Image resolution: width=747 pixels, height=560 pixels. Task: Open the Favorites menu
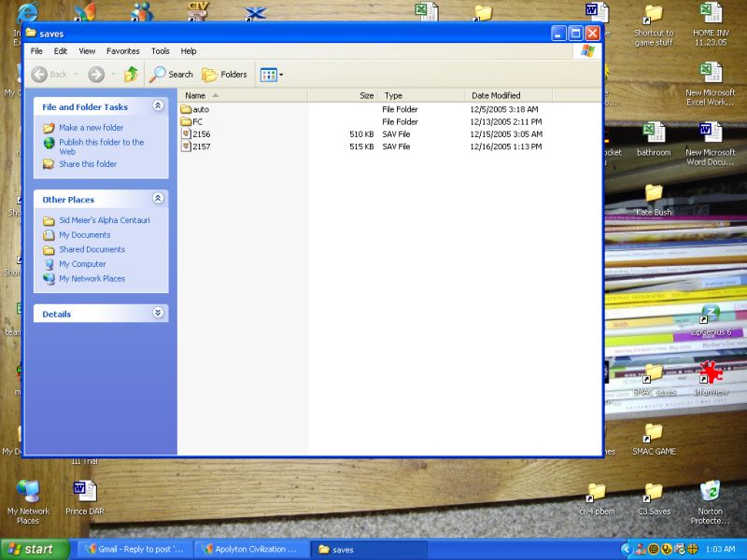[122, 51]
